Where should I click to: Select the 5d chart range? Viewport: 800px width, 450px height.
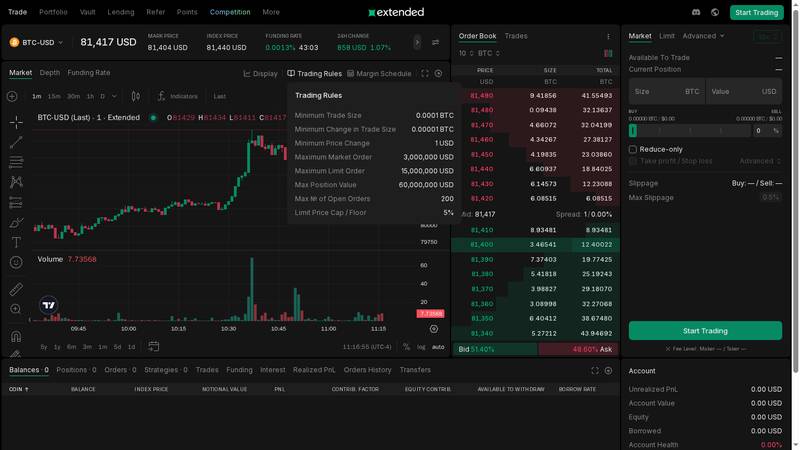coord(117,347)
